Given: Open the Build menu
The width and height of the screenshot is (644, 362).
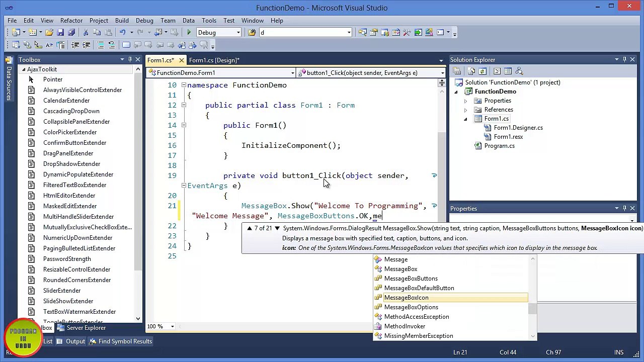Looking at the screenshot, I should tap(122, 21).
